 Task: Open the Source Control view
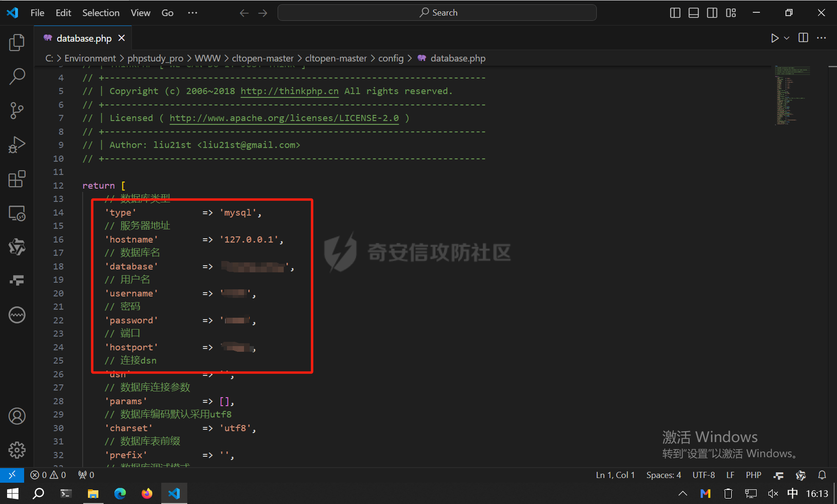(x=17, y=111)
